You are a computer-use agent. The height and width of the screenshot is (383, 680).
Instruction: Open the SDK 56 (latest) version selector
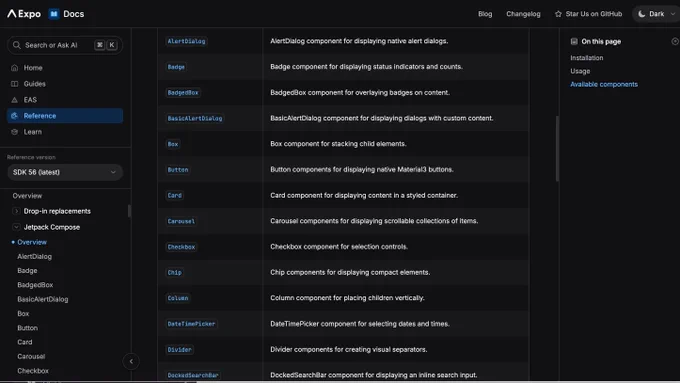pyautogui.click(x=65, y=172)
